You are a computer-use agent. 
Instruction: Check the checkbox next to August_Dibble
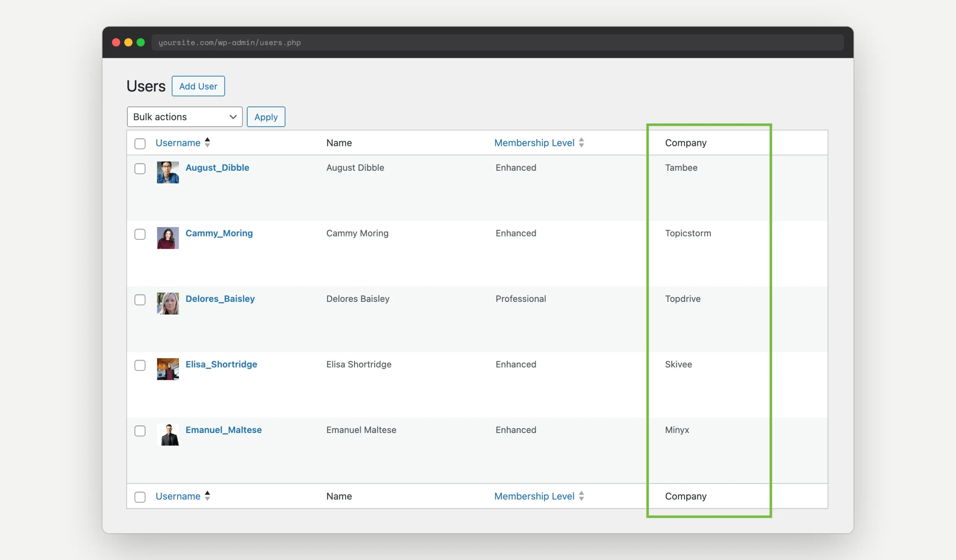pyautogui.click(x=140, y=168)
